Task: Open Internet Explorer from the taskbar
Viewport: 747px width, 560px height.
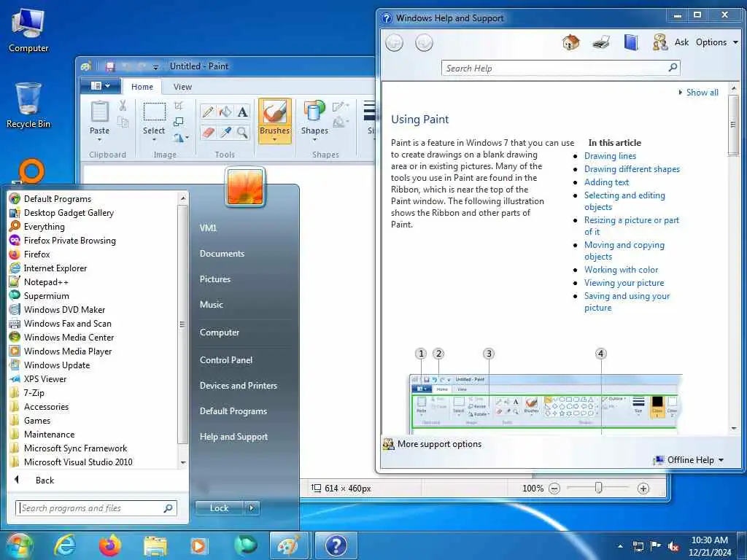Action: pyautogui.click(x=65, y=545)
